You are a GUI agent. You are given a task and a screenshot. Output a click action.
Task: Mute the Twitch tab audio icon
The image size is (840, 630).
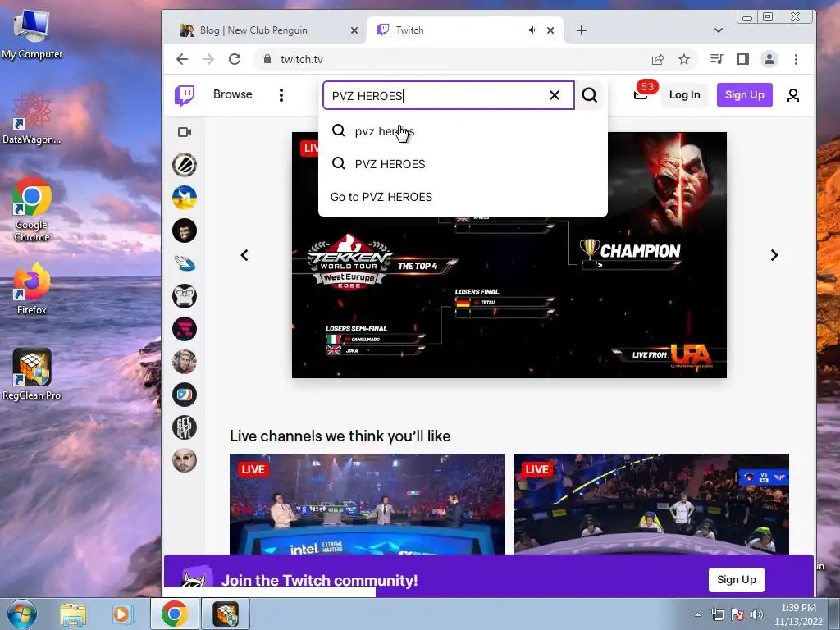click(x=532, y=30)
